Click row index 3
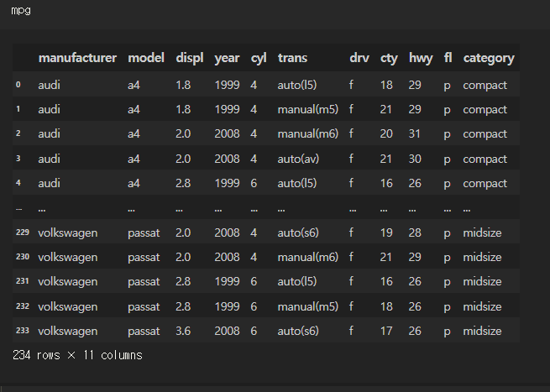The height and width of the screenshot is (392, 550). tap(18, 159)
